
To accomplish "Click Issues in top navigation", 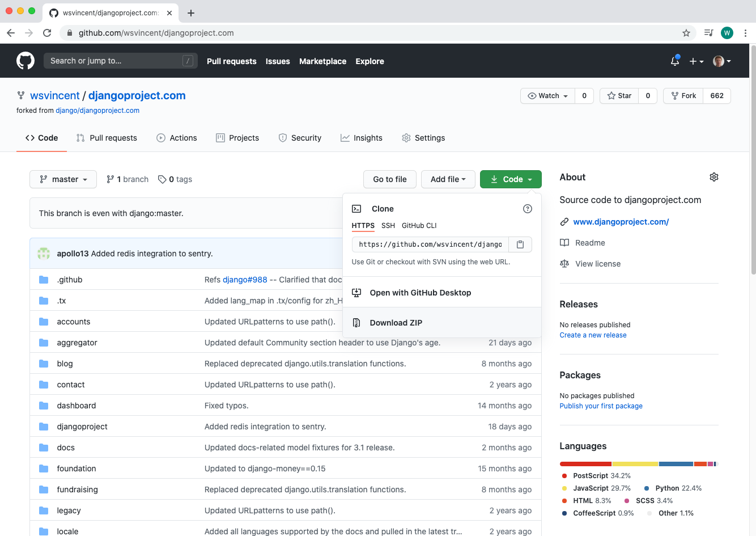I will 278,61.
